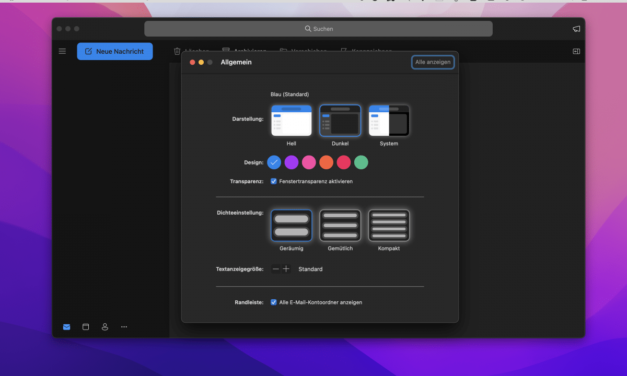Open the Calendar view icon

point(86,327)
